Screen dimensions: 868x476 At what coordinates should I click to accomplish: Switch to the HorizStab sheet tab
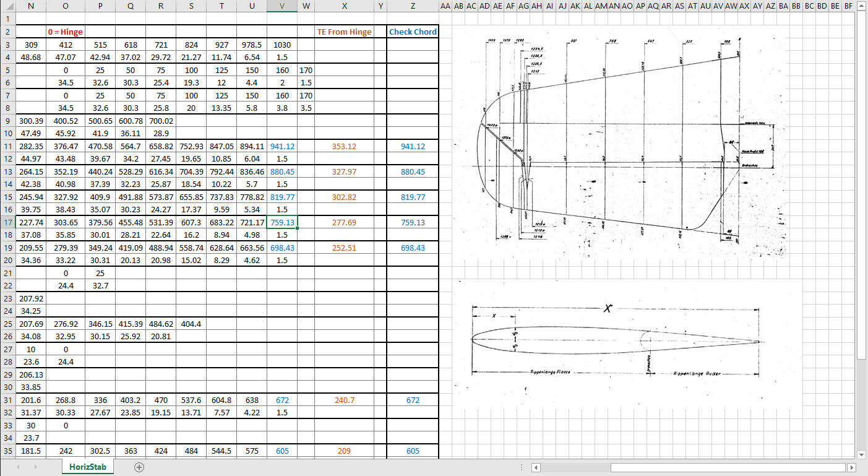(87, 467)
